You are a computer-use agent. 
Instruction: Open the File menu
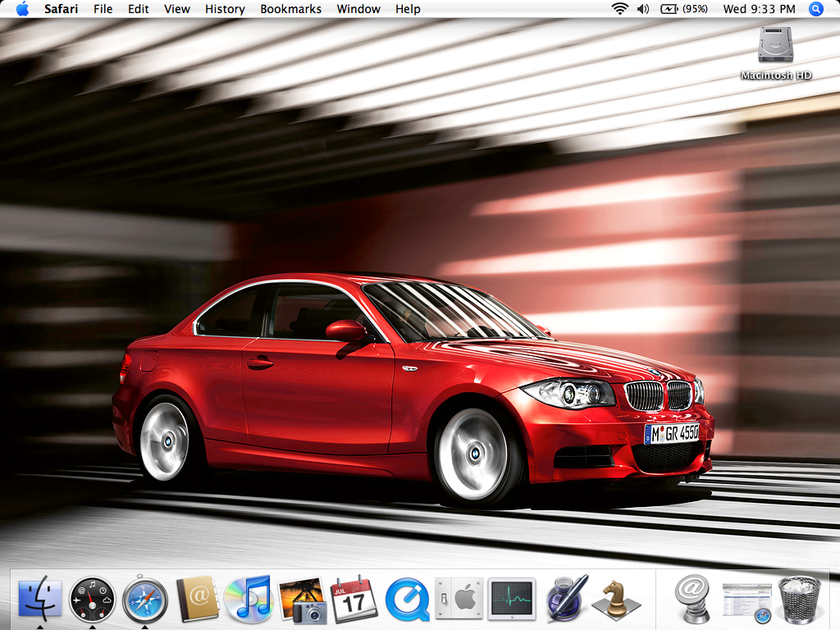[103, 8]
